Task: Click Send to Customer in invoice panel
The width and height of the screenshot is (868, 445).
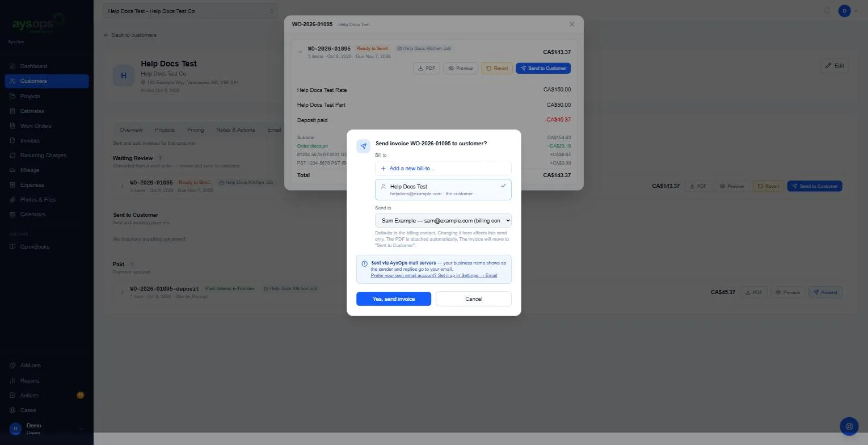Action: [x=543, y=68]
